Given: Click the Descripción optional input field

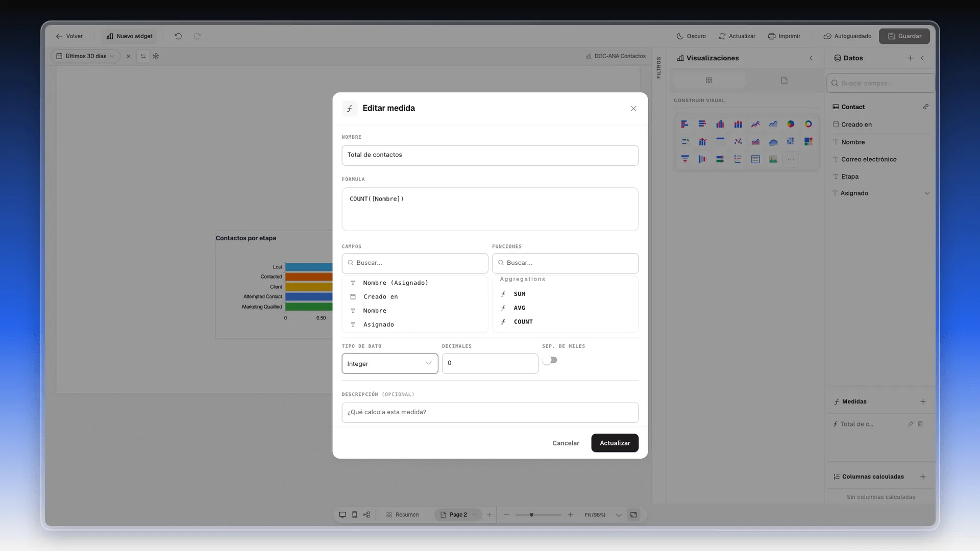Looking at the screenshot, I should coord(489,412).
